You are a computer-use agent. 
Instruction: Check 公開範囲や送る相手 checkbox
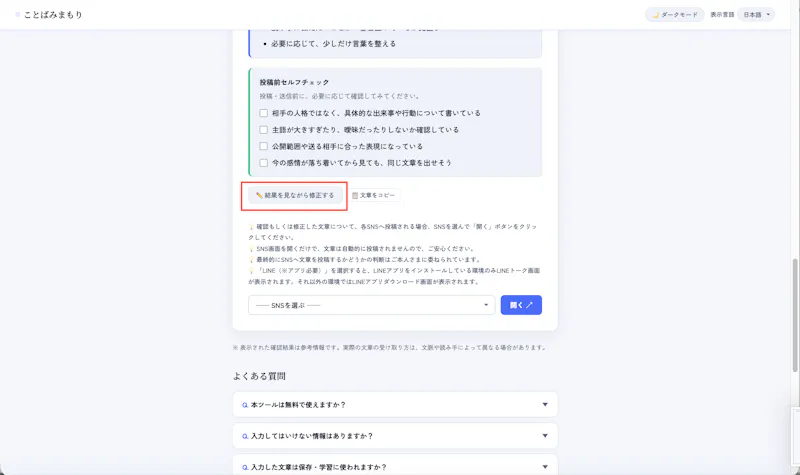point(263,146)
